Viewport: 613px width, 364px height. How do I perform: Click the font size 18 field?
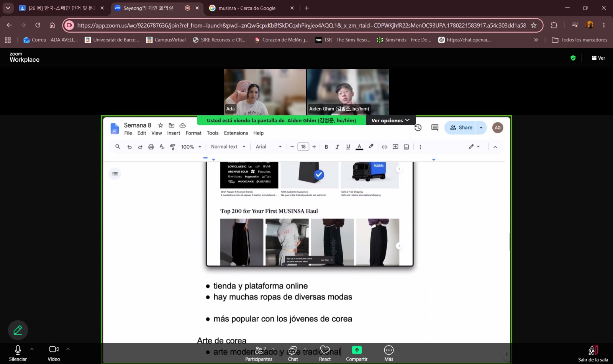303,147
